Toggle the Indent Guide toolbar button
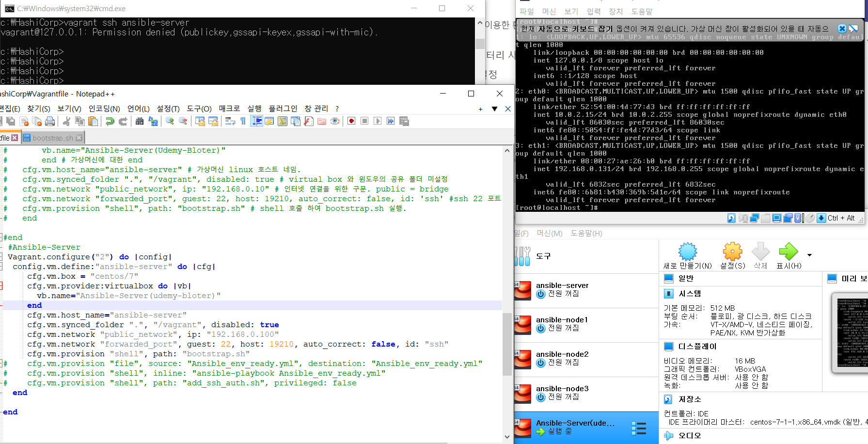This screenshot has width=868, height=444. (x=256, y=121)
